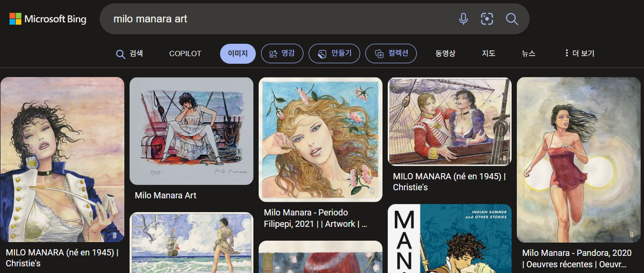Open the signed Milo Manara Art print thumbnail
The width and height of the screenshot is (644, 273).
(191, 131)
